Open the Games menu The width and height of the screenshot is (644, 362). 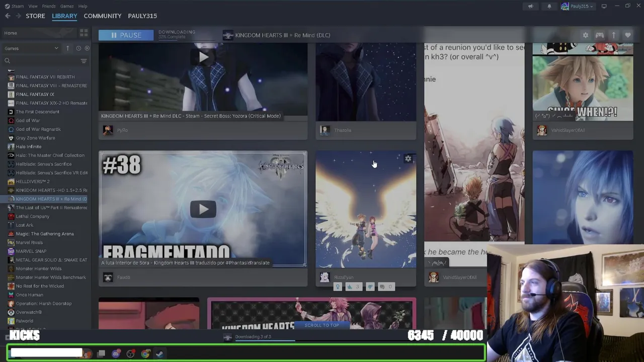click(x=67, y=6)
